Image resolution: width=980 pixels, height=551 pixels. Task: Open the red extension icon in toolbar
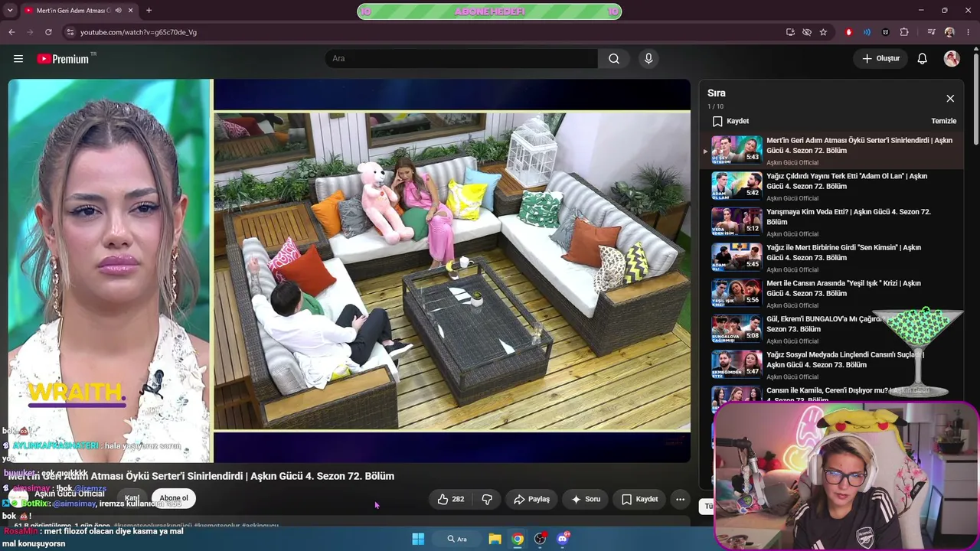click(848, 32)
